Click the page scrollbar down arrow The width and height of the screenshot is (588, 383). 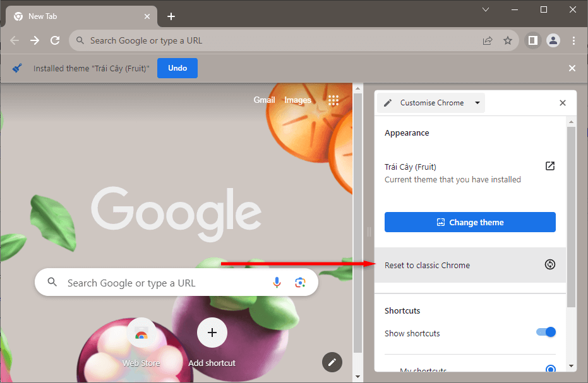tap(357, 377)
